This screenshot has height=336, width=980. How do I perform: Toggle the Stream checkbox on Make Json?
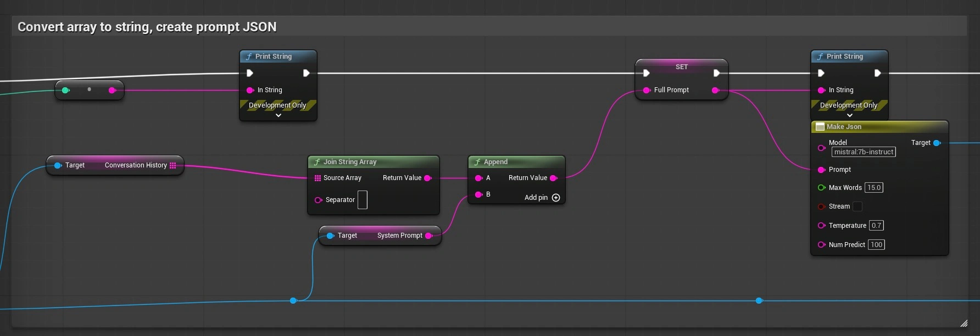857,206
